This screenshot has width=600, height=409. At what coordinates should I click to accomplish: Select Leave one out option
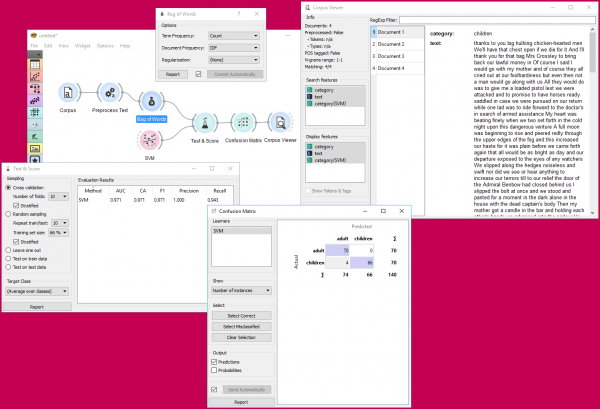point(8,250)
